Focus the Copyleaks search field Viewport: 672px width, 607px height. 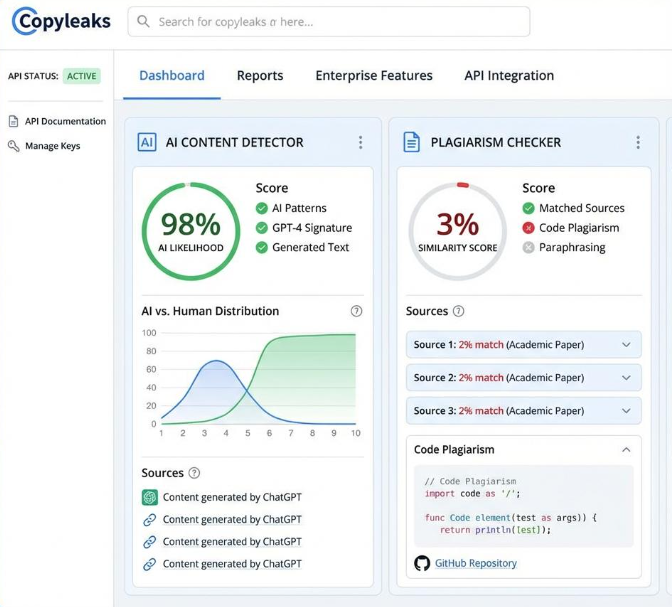click(x=329, y=21)
